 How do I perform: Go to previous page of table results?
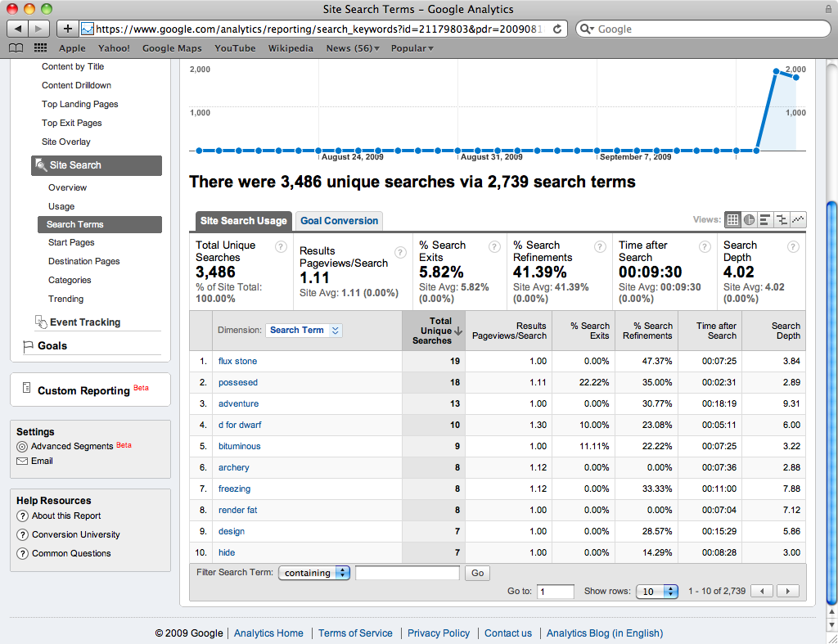pyautogui.click(x=763, y=591)
